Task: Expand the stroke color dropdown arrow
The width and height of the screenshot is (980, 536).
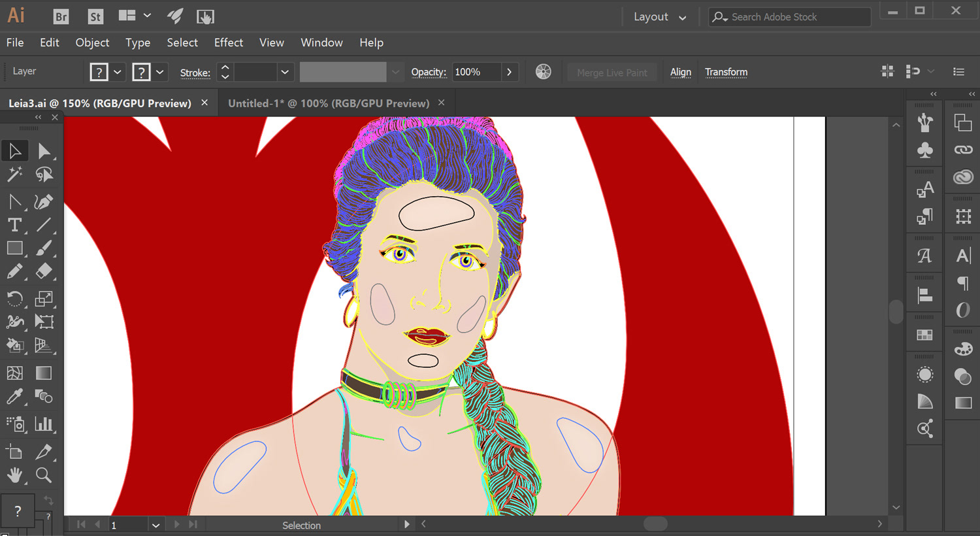Action: 159,72
